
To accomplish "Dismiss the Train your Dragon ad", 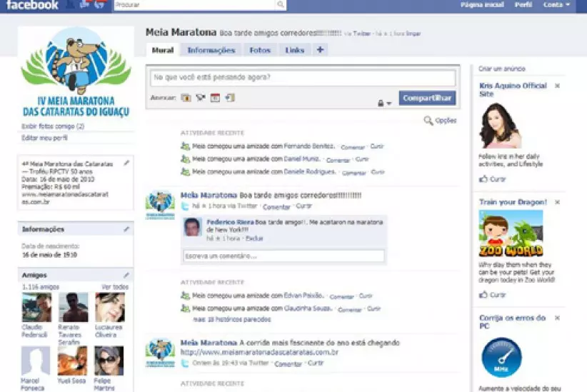I will click(x=557, y=202).
